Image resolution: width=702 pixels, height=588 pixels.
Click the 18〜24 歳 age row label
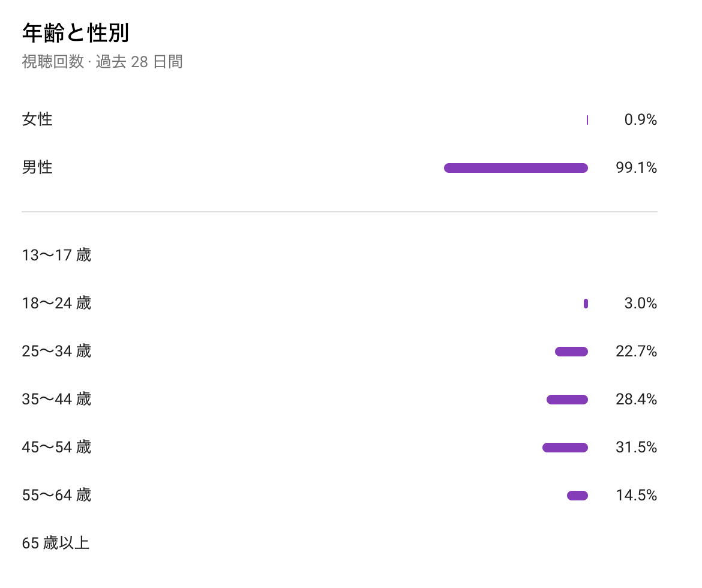pos(56,303)
